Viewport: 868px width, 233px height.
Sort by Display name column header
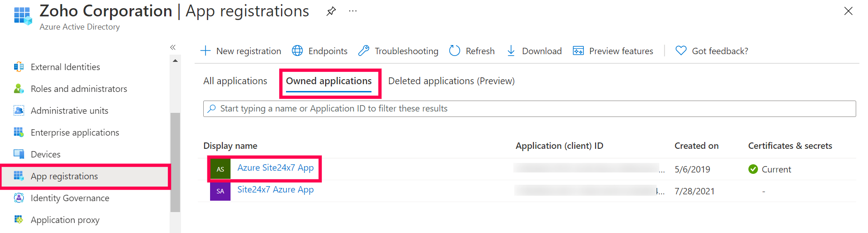tap(230, 146)
